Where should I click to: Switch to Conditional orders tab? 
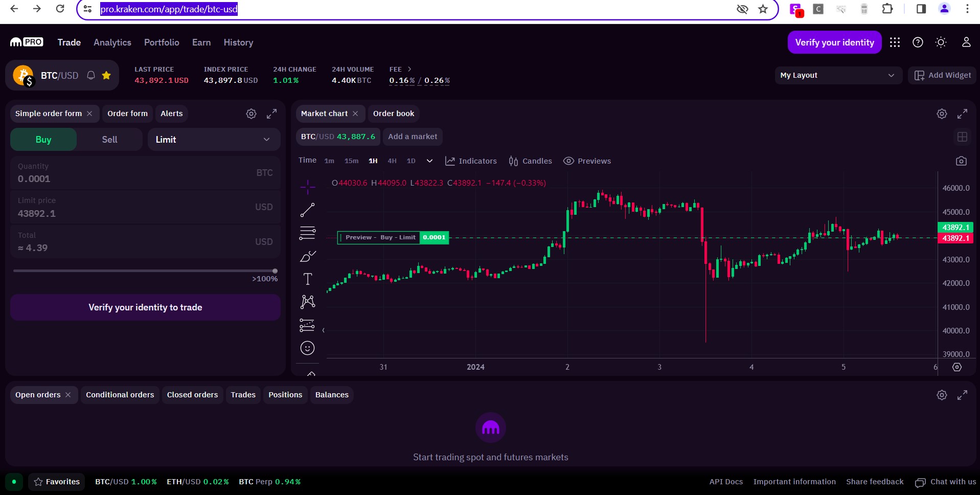(x=120, y=395)
